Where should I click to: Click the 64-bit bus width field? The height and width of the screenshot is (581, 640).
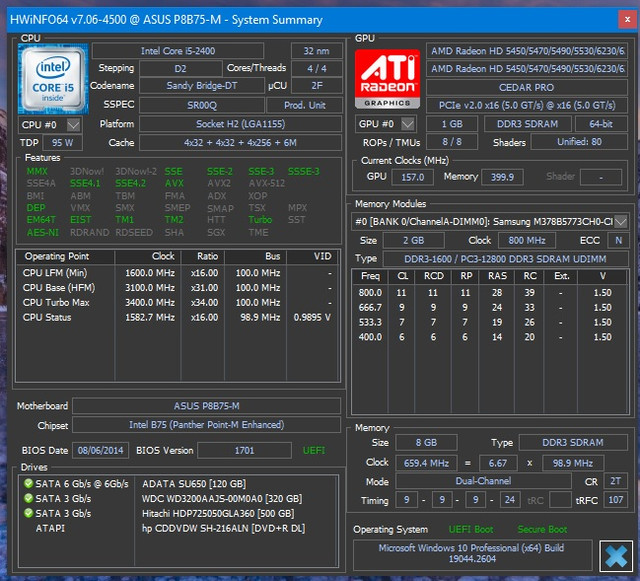click(601, 124)
